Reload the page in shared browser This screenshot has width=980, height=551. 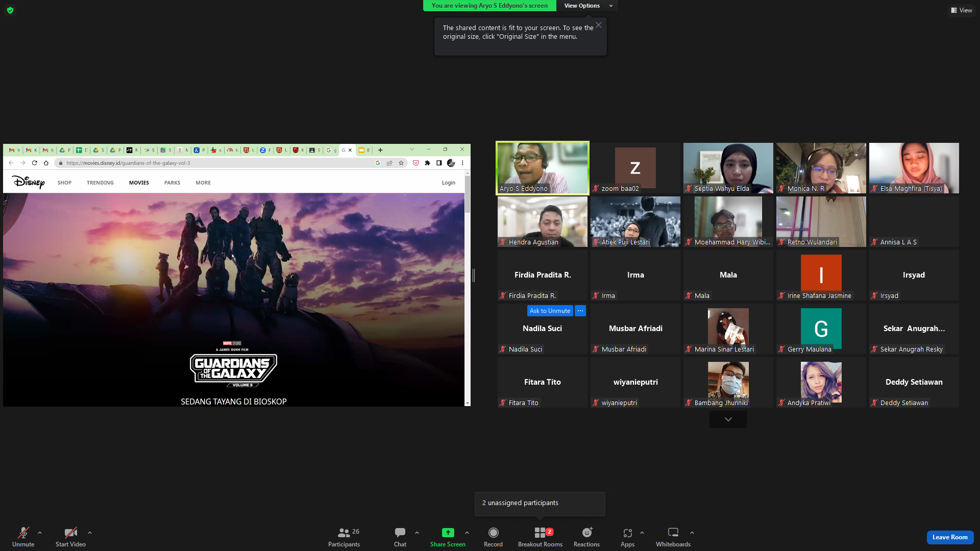click(x=34, y=163)
